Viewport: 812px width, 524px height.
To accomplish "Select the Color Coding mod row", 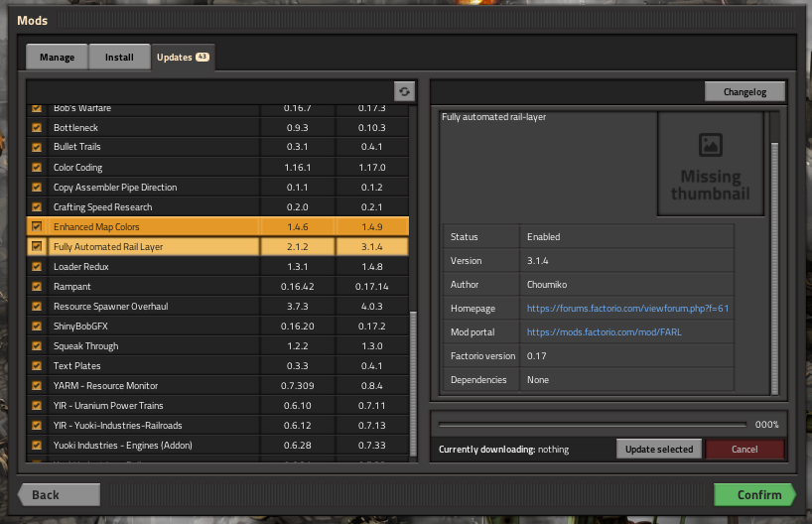I will pos(217,168).
